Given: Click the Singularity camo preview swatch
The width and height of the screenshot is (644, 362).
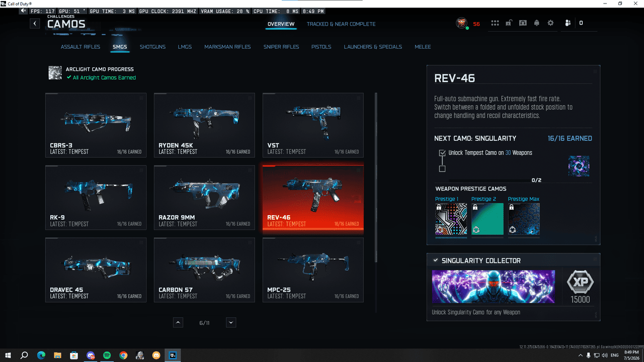Looking at the screenshot, I should 579,166.
